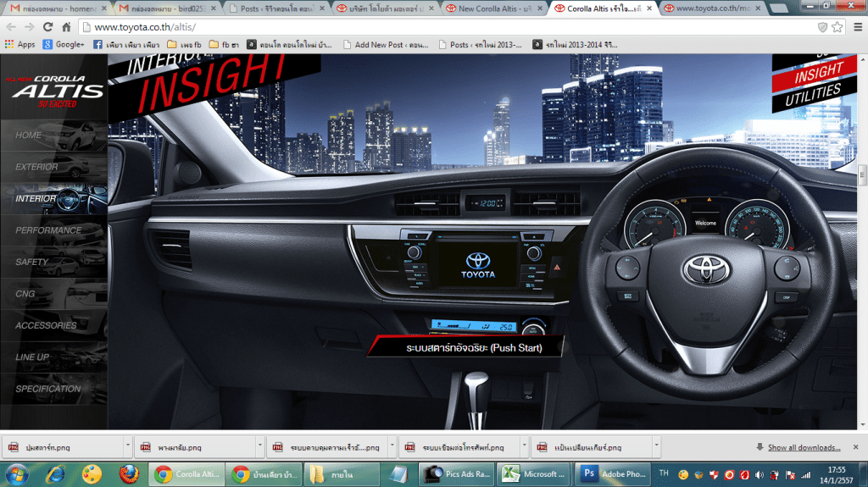The width and height of the screenshot is (868, 487).
Task: Switch to the www.toyota.co.th tab
Action: (x=711, y=8)
